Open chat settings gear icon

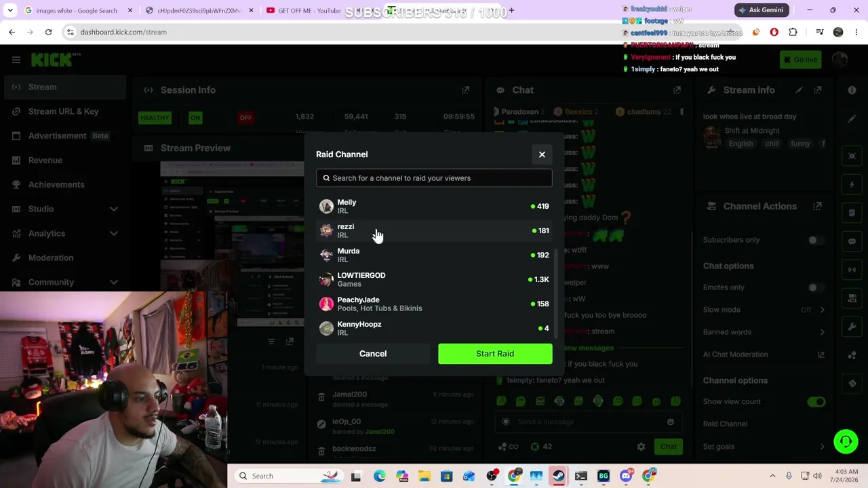[x=641, y=447]
